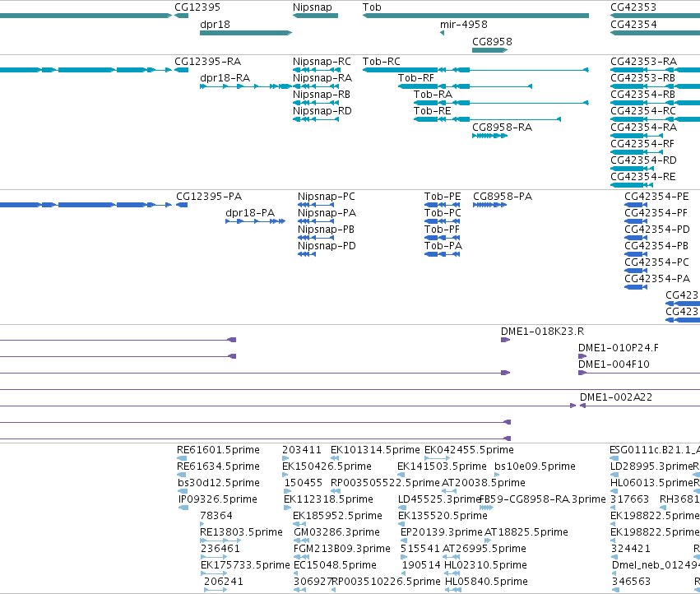Open the AT20038.5prime EST label
700x594 pixels.
tap(484, 483)
